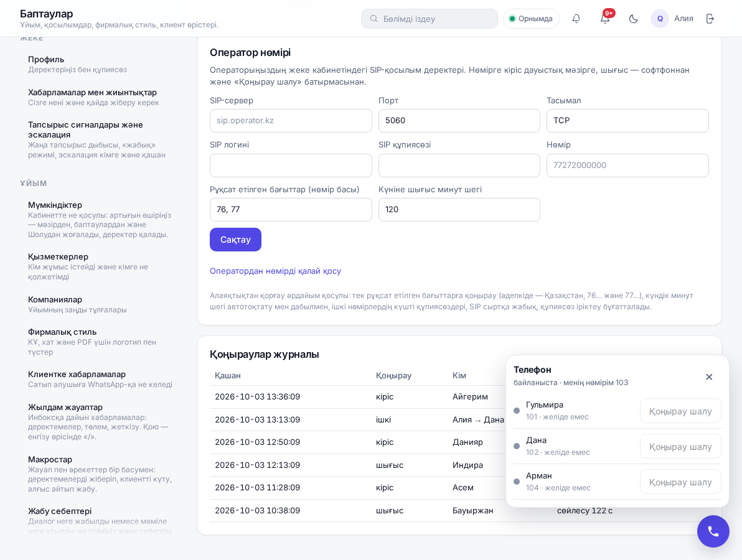Image resolution: width=742 pixels, height=560 pixels.
Task: Focus the Бөлімді іздеу search field
Action: click(430, 19)
